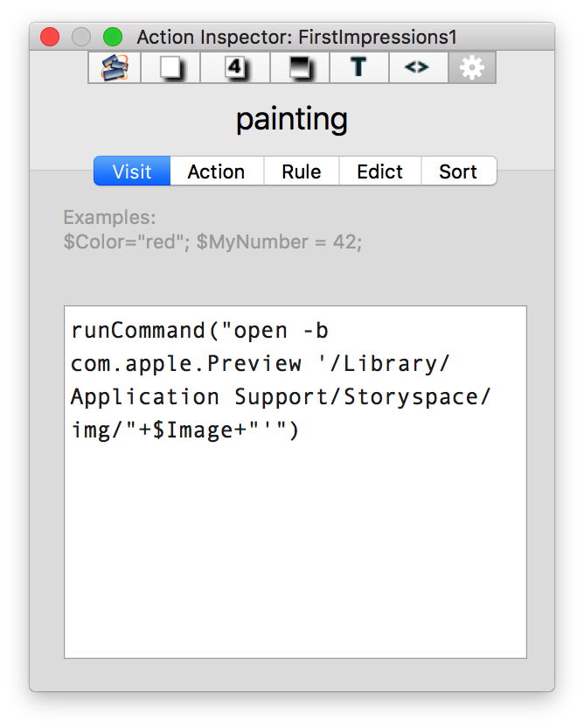The width and height of the screenshot is (584, 728).
Task: Click empty area below the code text
Action: point(295,560)
